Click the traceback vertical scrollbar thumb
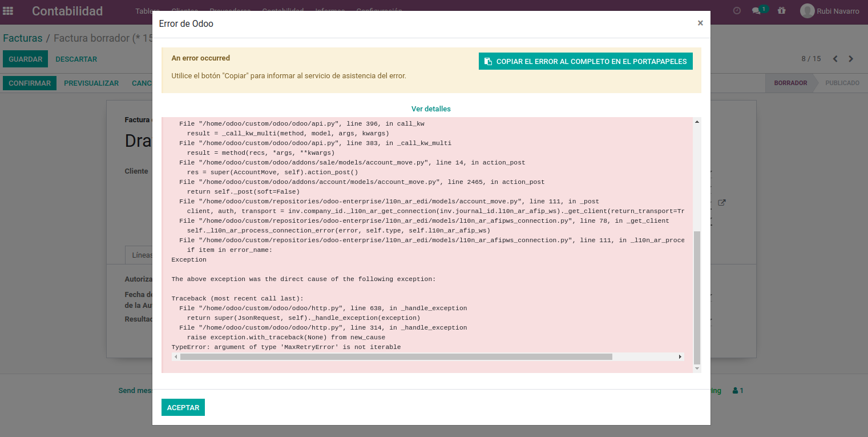 tap(697, 298)
